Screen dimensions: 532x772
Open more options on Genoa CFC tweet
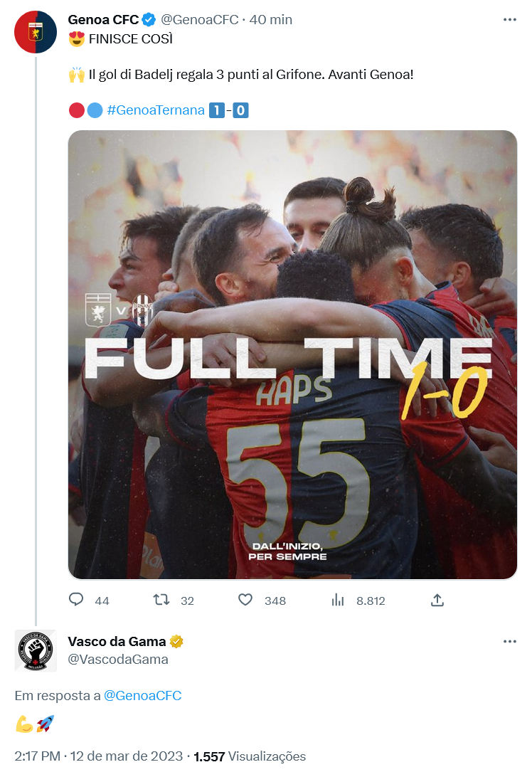[x=509, y=20]
